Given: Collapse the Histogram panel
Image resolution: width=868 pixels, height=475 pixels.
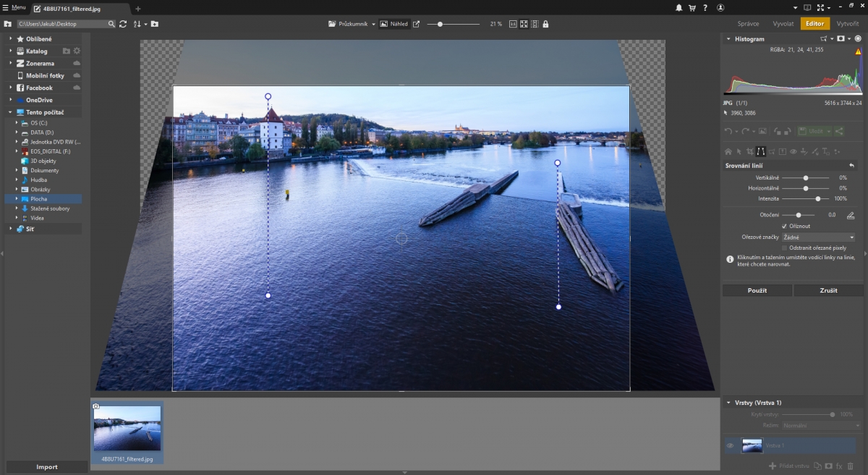Looking at the screenshot, I should click(728, 38).
